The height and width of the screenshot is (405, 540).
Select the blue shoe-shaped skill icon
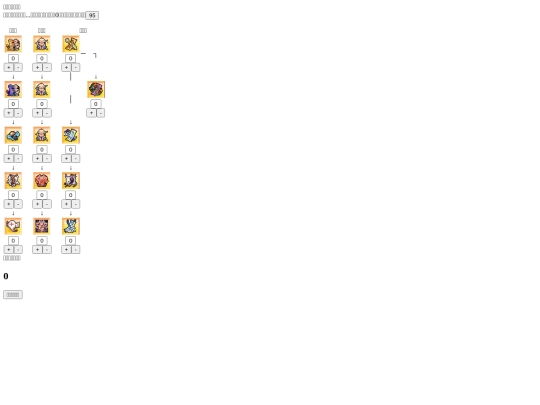[13, 135]
